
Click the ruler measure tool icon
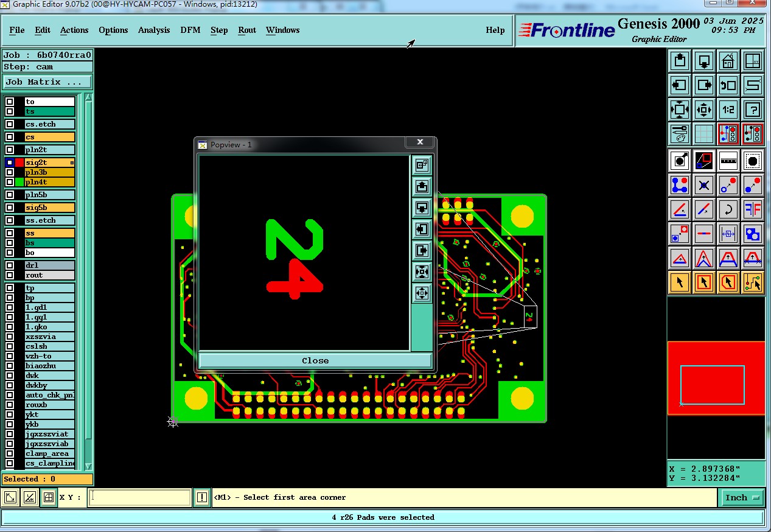(728, 161)
